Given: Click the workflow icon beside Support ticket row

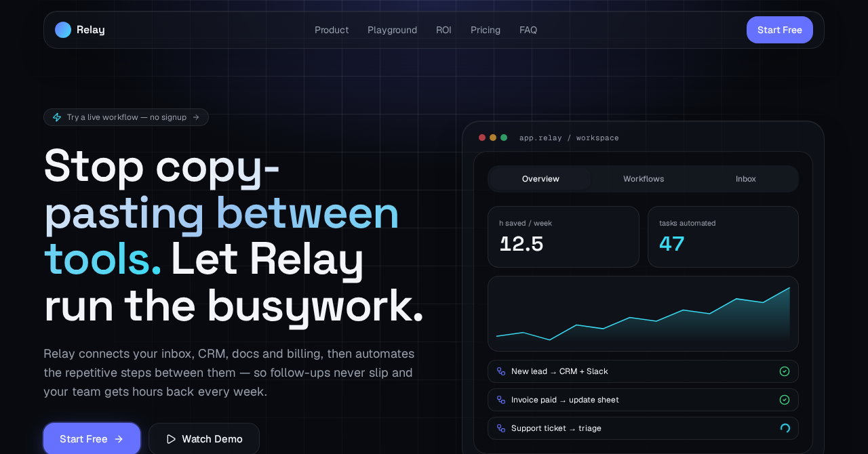Looking at the screenshot, I should (501, 428).
